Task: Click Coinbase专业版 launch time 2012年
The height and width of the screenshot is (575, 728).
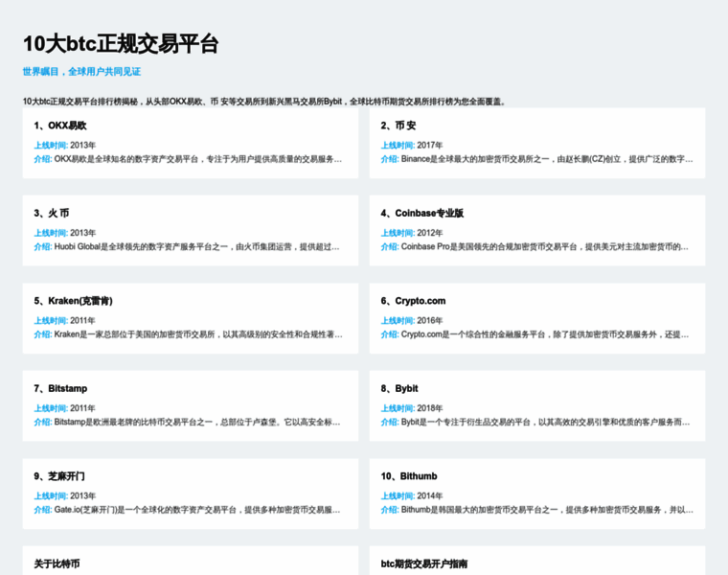Action: pos(430,233)
